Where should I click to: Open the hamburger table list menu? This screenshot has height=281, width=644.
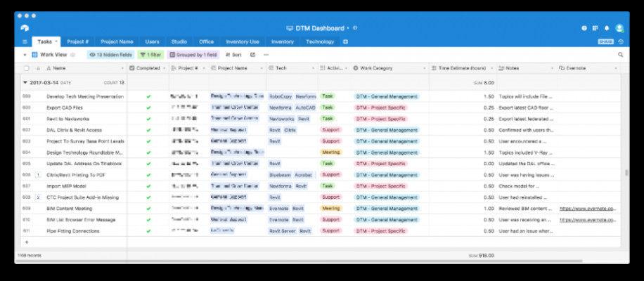[x=25, y=42]
